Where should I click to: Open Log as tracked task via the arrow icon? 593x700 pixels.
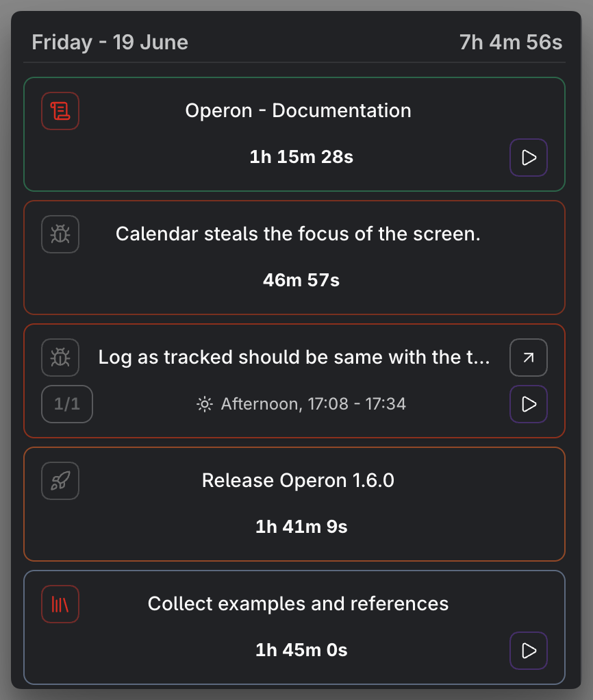tap(529, 358)
